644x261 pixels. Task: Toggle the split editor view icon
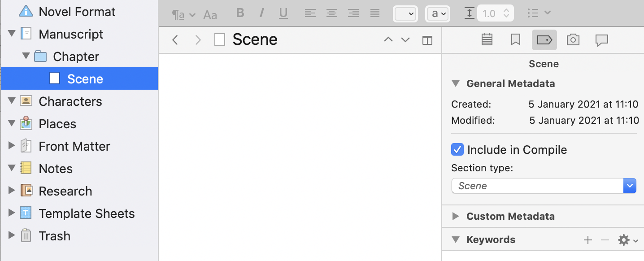427,40
